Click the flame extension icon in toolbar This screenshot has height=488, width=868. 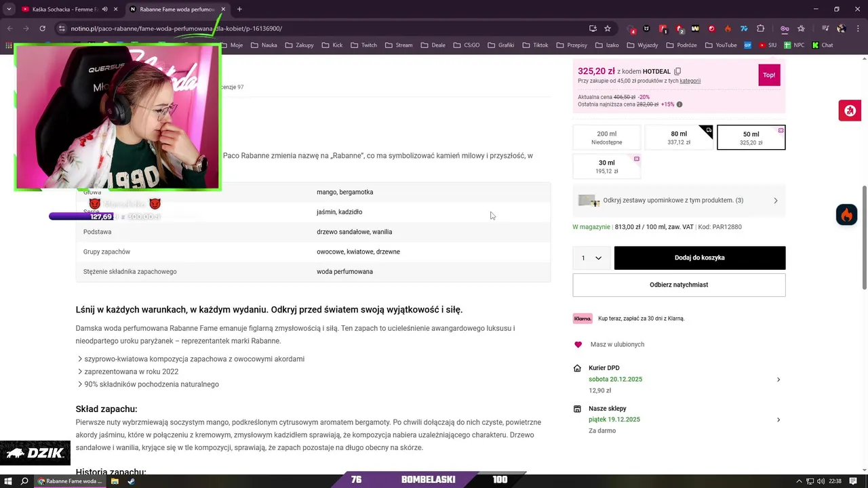728,28
